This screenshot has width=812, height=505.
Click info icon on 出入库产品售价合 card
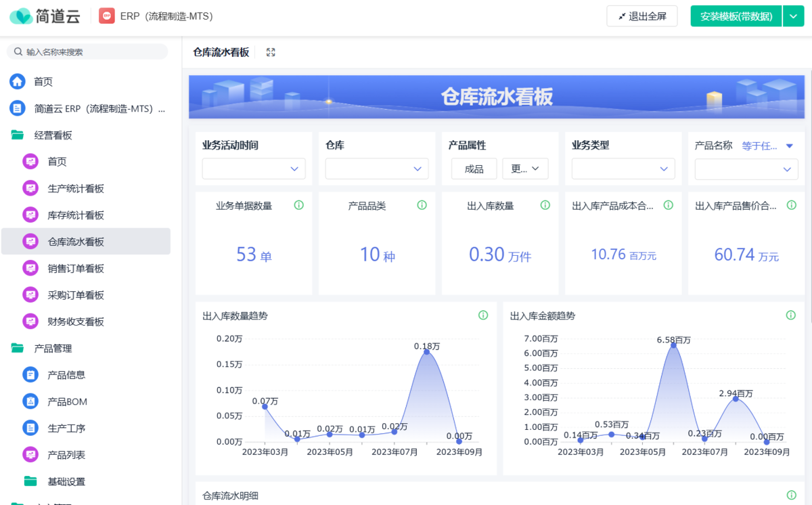(792, 205)
